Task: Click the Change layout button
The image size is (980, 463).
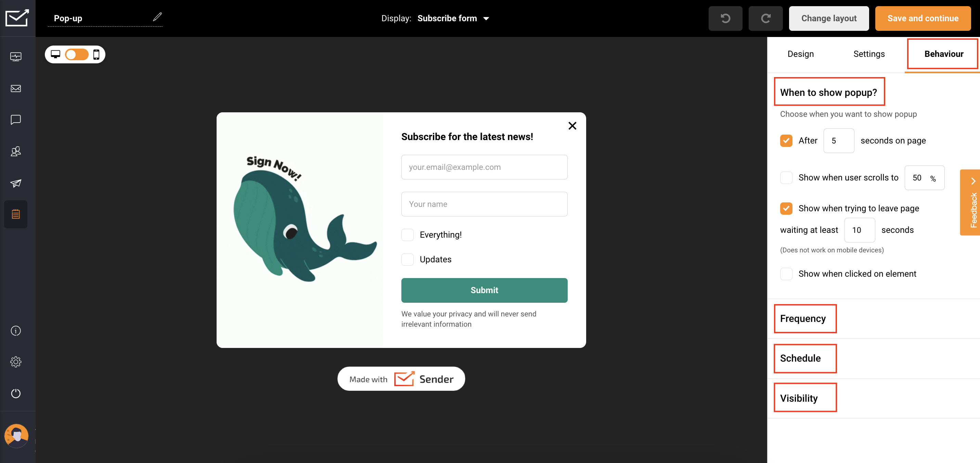Action: [829, 18]
